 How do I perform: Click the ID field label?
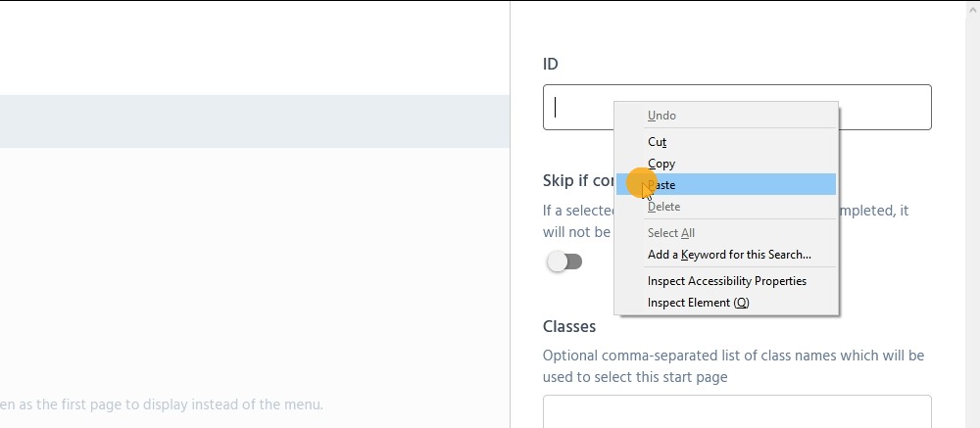coord(551,64)
